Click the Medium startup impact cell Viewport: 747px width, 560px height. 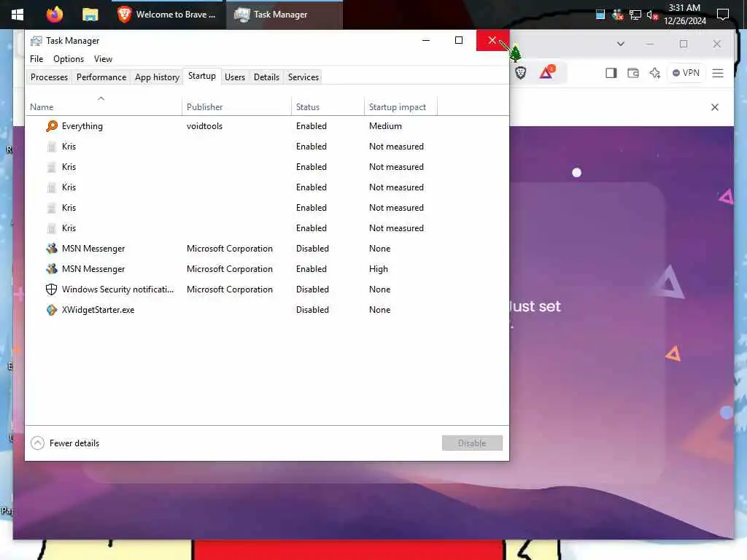coord(385,125)
